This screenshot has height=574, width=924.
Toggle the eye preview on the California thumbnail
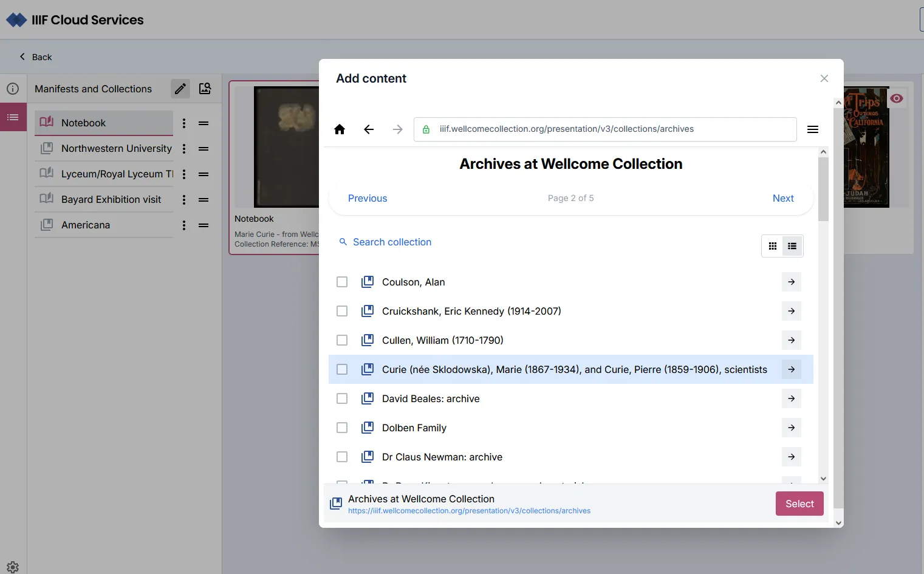click(x=897, y=98)
